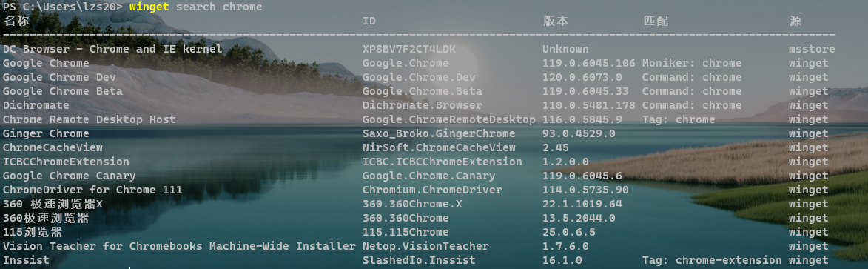Screen dimensions: 868x269
Task: Click the Netop.VisionTeacher package ID
Action: pos(425,246)
